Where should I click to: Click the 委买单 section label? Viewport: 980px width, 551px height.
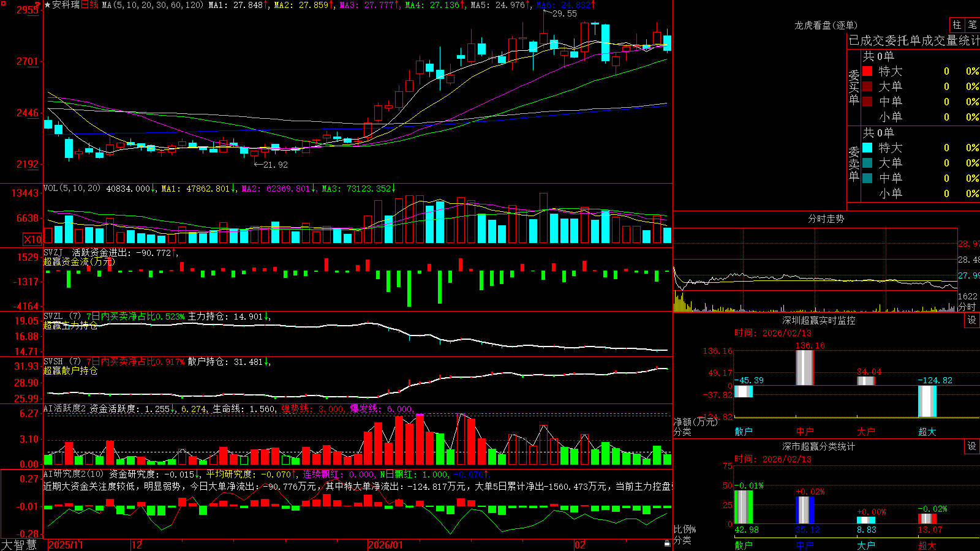click(x=854, y=88)
